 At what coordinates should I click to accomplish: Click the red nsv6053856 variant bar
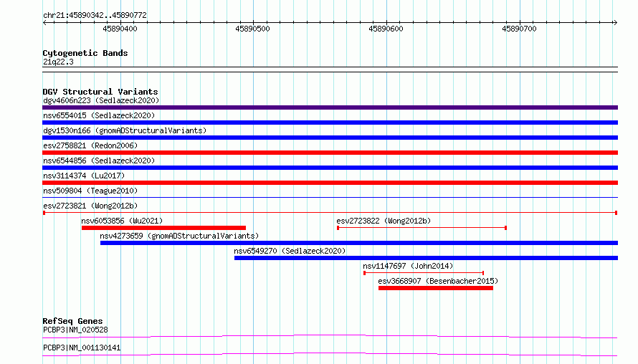pos(163,228)
